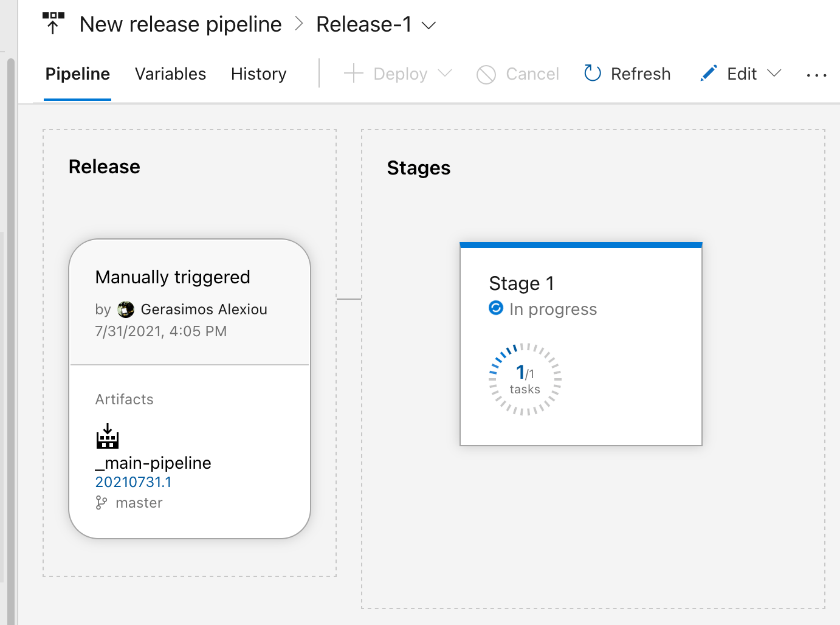Click the Edit pencil icon
840x625 pixels.
[x=709, y=74]
